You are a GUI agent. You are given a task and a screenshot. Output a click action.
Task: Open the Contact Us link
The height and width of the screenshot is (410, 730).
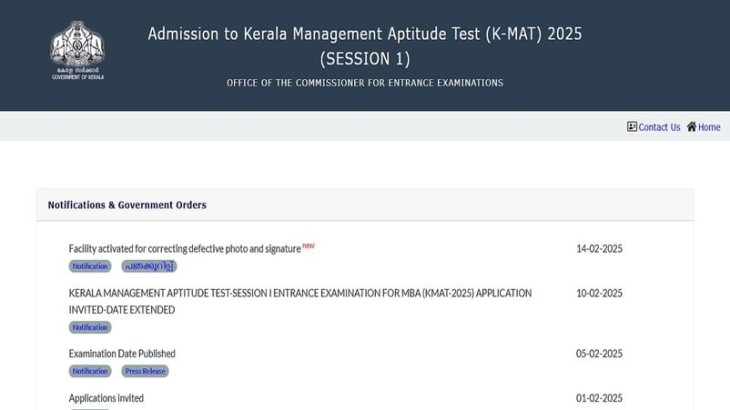659,127
